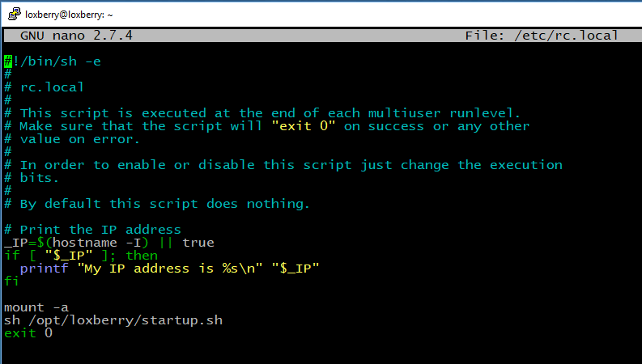The image size is (642, 364).
Task: Place cursor on the GNU nano 2.7.4 header
Action: (77, 36)
